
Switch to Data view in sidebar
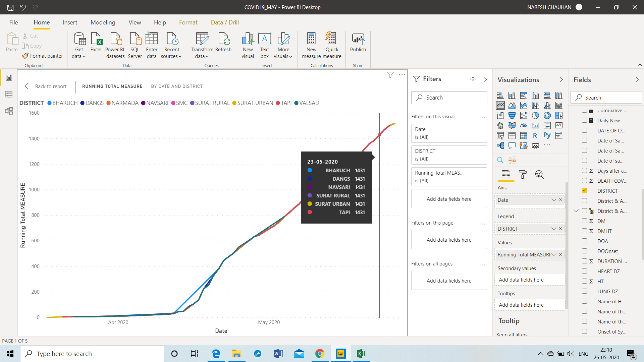[9, 94]
